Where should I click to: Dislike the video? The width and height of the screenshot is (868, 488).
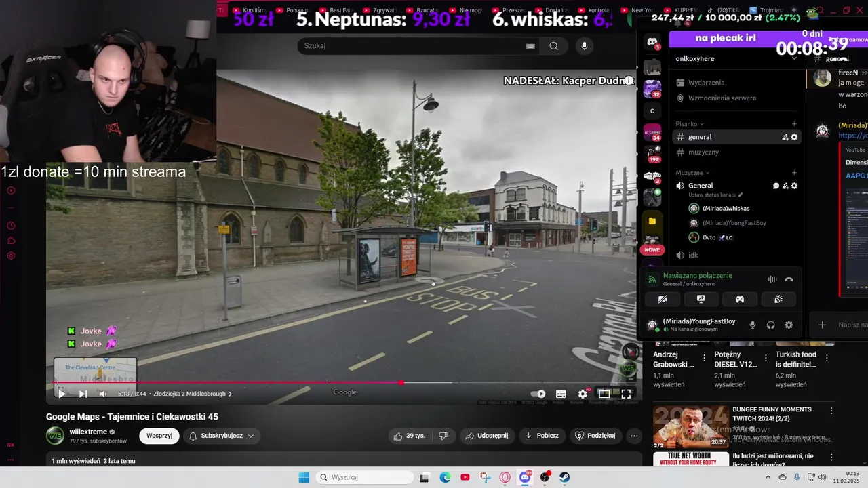(x=443, y=436)
